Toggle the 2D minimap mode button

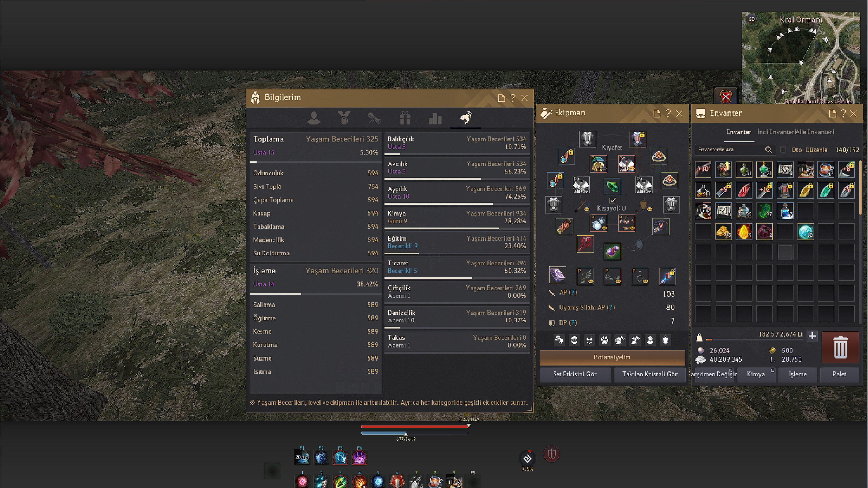752,19
